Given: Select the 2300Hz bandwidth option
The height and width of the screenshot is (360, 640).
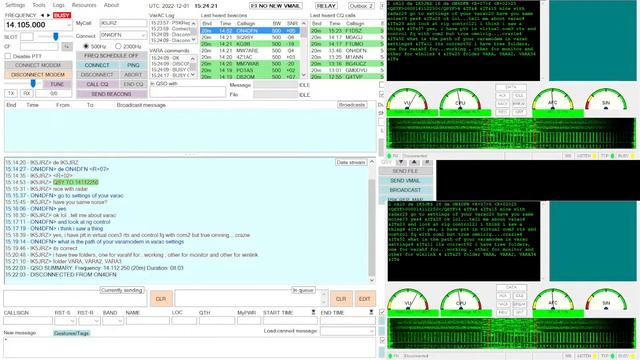Looking at the screenshot, I should (118, 46).
